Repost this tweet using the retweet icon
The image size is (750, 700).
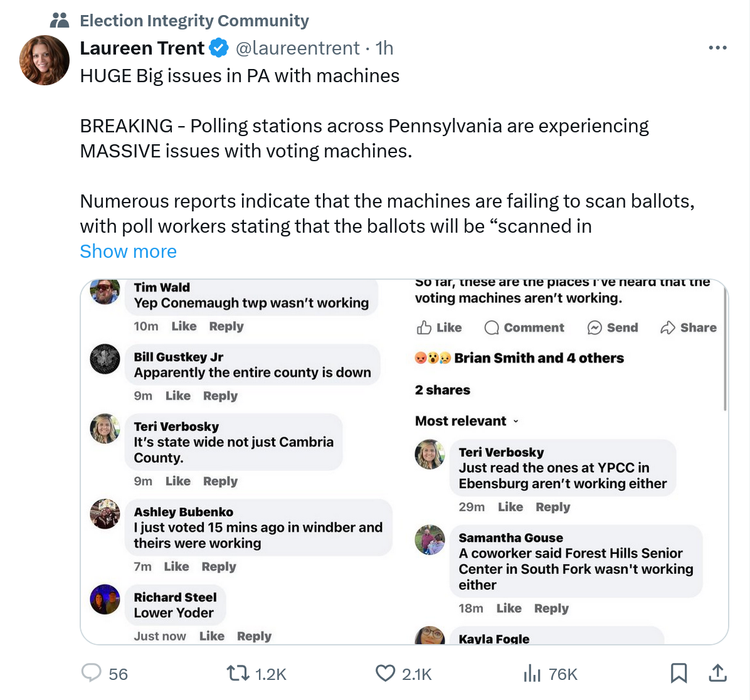point(238,673)
